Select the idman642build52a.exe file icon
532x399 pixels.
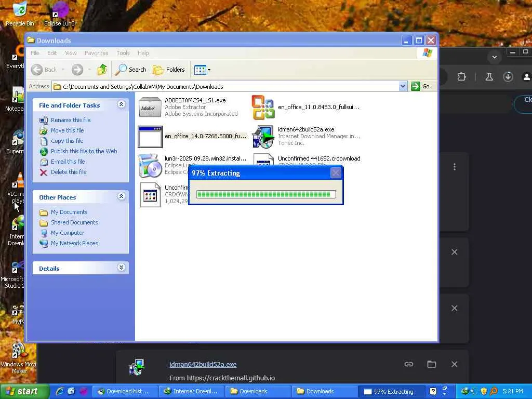pos(263,137)
